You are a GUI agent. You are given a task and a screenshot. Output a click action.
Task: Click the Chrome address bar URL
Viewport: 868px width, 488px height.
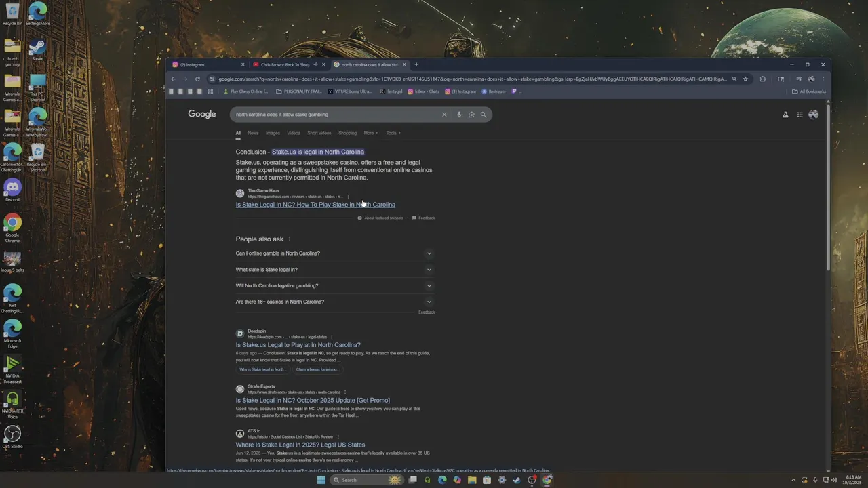point(472,79)
